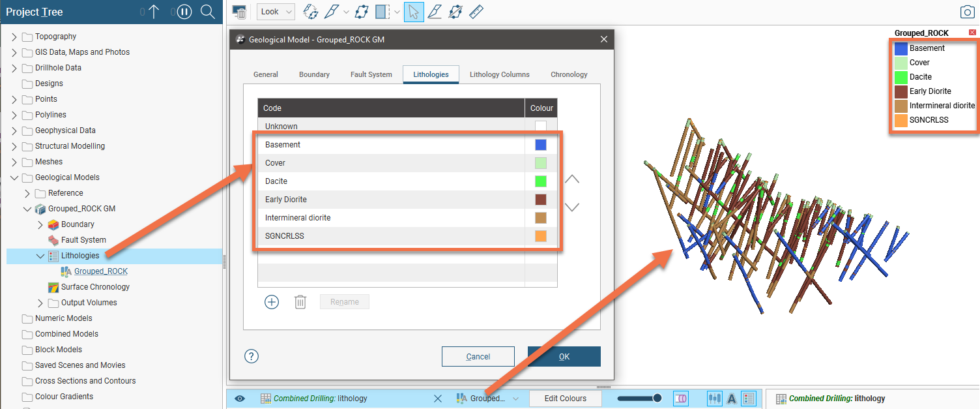Image resolution: width=980 pixels, height=409 pixels.
Task: Click the dialog help question icon
Action: coord(252,356)
